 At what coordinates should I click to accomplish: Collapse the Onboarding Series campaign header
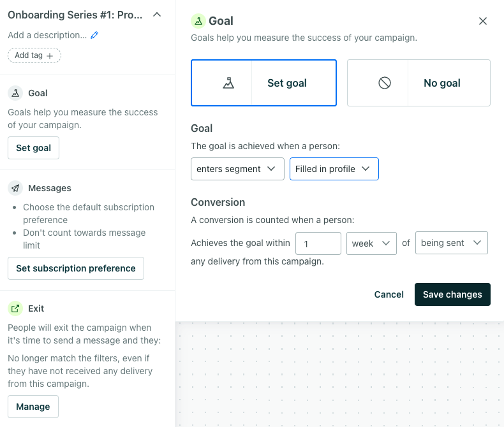point(157,15)
